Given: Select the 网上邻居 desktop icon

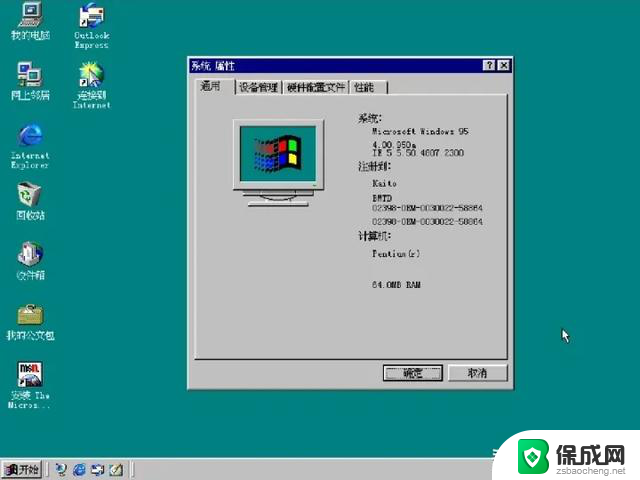Looking at the screenshot, I should click(x=30, y=81).
